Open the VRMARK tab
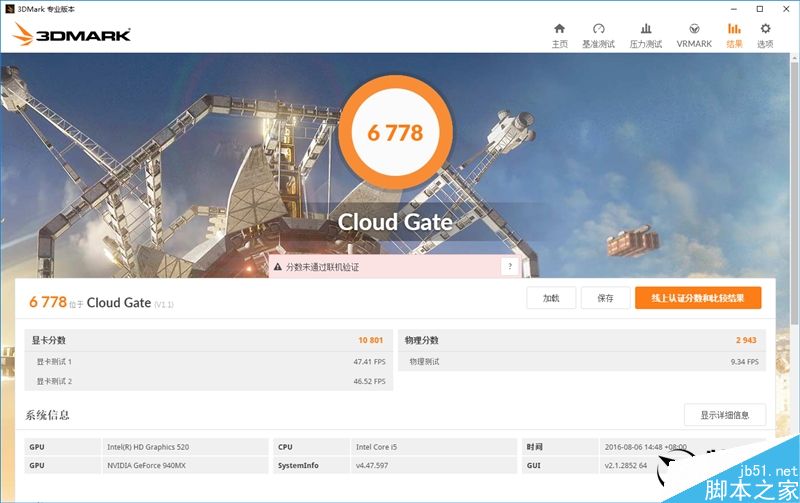The height and width of the screenshot is (503, 800). pos(694,36)
